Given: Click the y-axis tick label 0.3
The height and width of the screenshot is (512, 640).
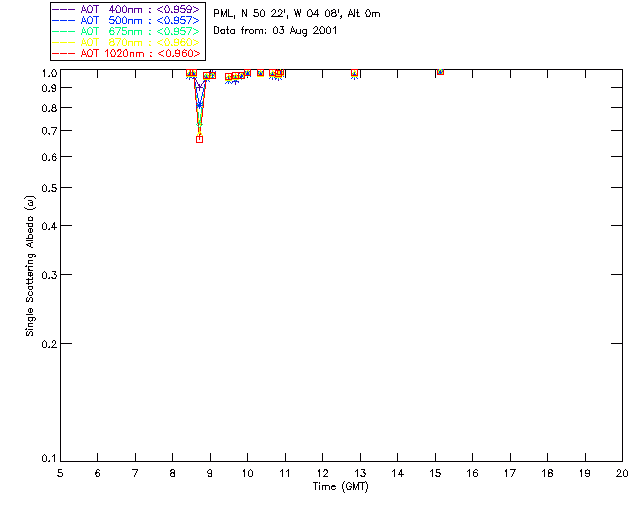Looking at the screenshot, I should (49, 275).
